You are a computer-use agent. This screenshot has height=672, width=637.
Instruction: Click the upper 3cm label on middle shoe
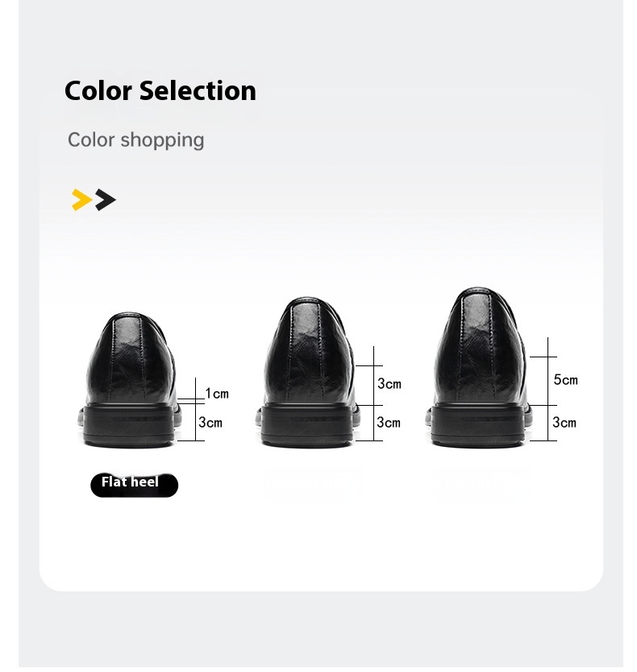(x=389, y=383)
